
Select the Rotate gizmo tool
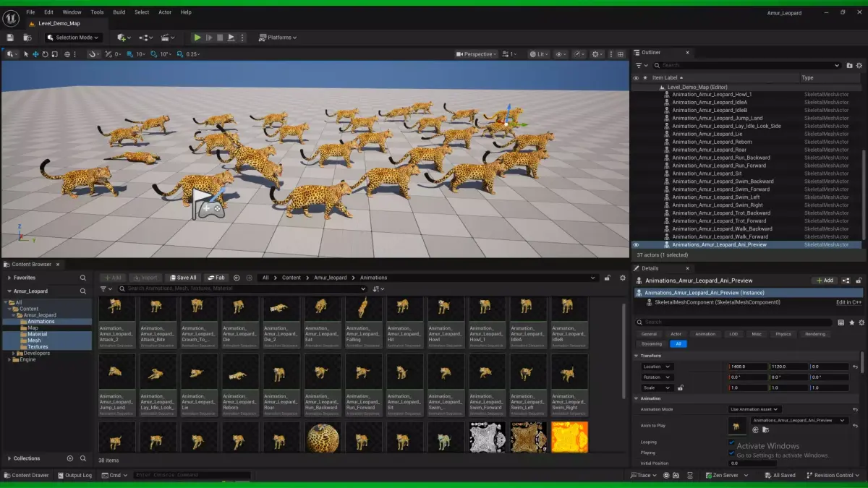pos(45,54)
